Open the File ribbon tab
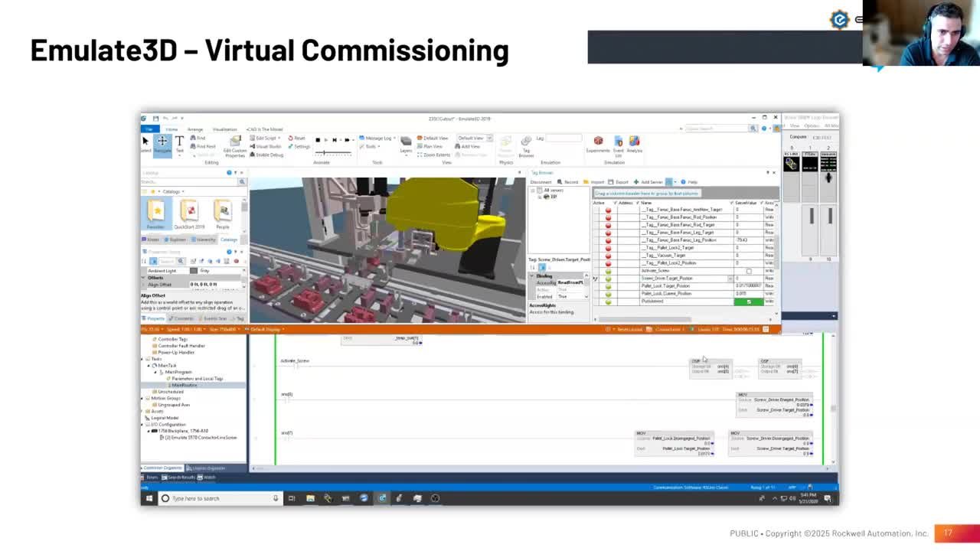The image size is (980, 551). [x=149, y=129]
